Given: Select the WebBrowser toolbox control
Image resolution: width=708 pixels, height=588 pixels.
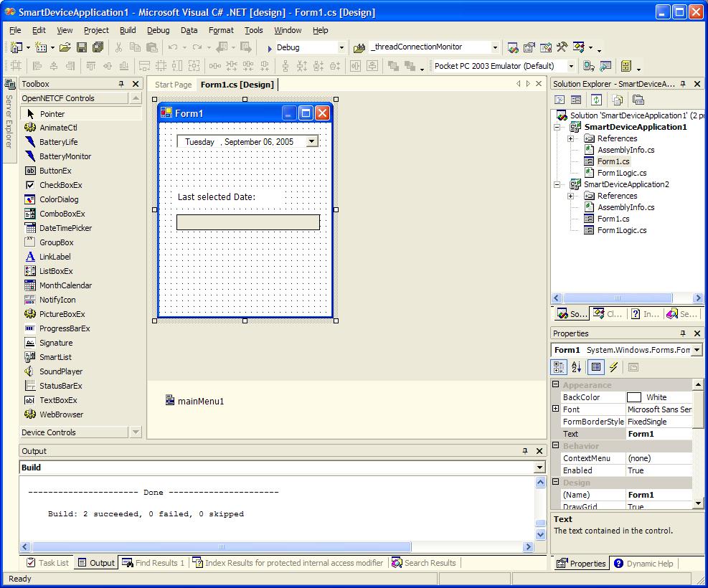Looking at the screenshot, I should (x=62, y=414).
